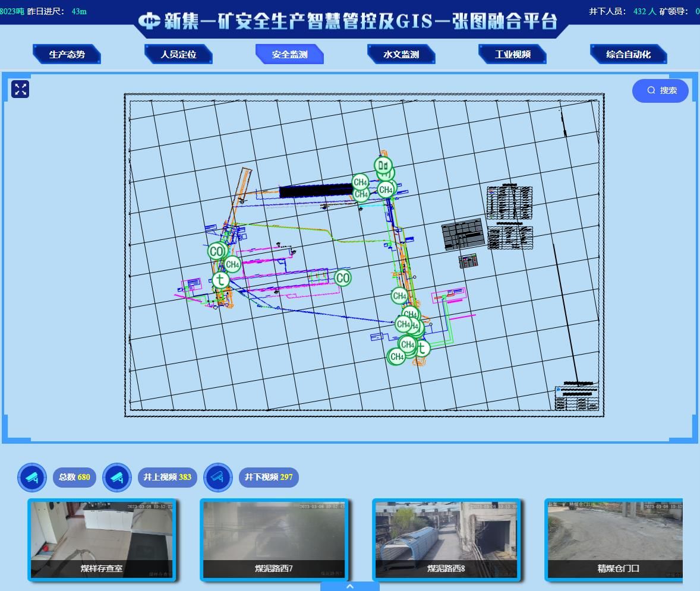Click the total count camera icon
Screen dimensions: 700x591
(x=32, y=477)
